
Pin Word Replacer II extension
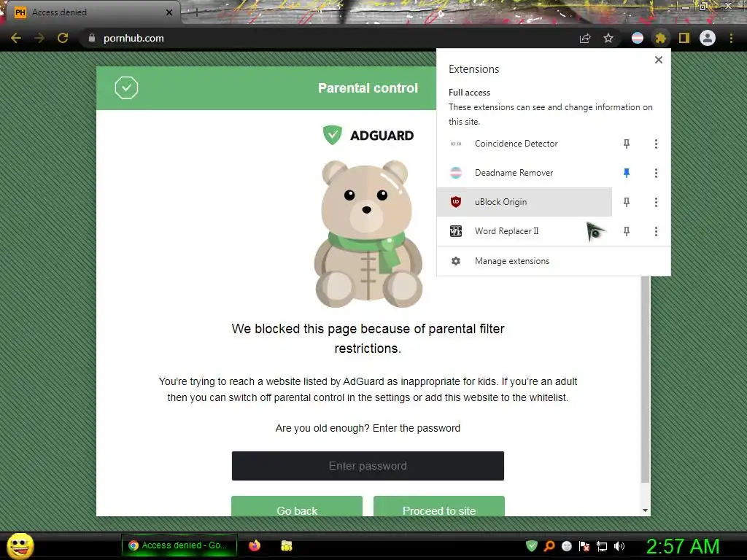(627, 231)
